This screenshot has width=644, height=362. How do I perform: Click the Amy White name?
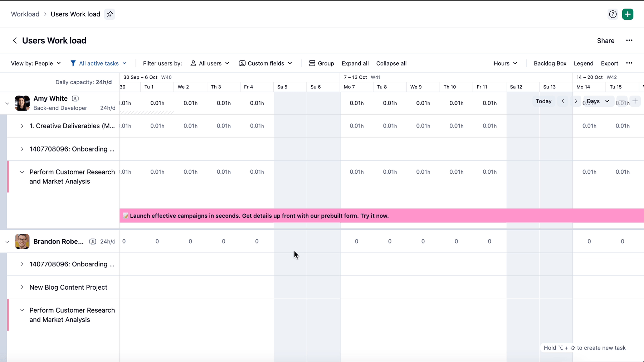[50, 98]
